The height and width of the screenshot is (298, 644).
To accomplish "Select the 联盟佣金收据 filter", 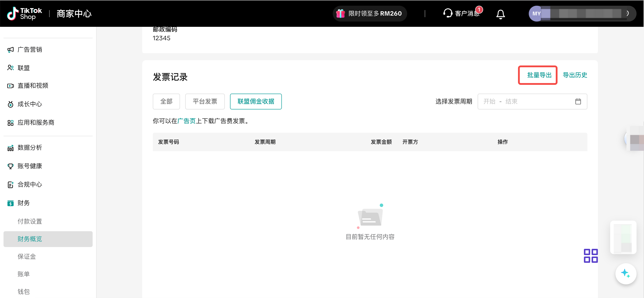I will 255,101.
